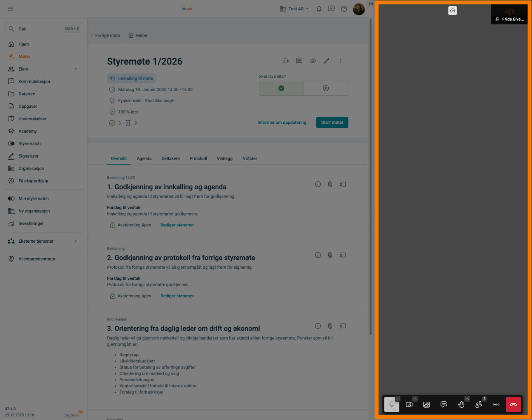Viewport: 532px width, 420px height.
Task: Open attachments paperclip for item 1
Action: pyautogui.click(x=330, y=184)
